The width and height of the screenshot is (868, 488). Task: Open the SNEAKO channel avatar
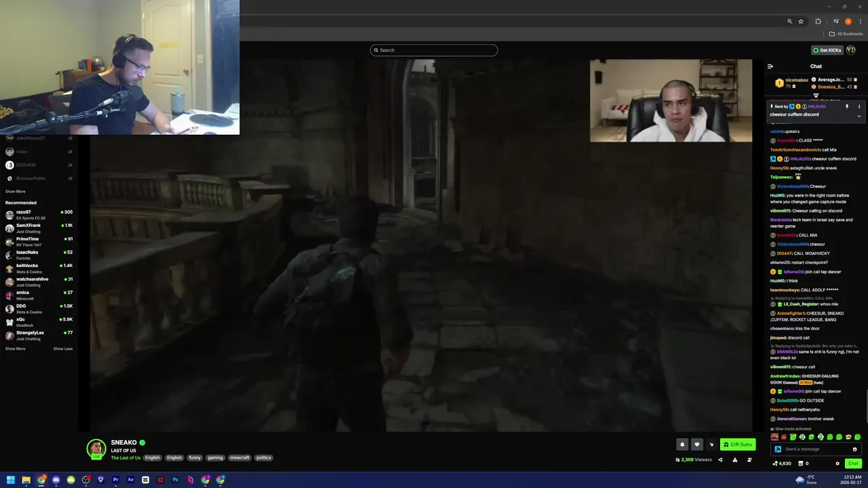click(x=96, y=449)
